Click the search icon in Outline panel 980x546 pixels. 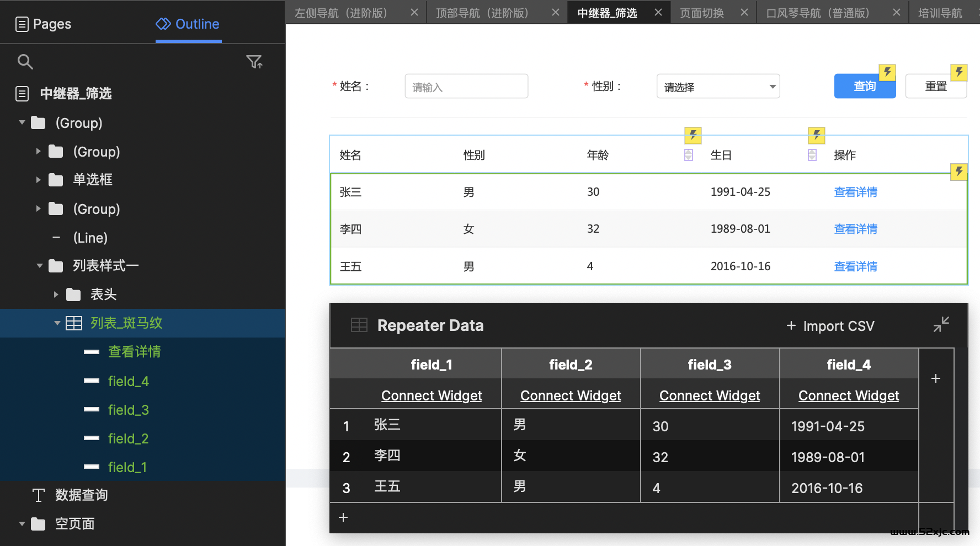point(25,62)
